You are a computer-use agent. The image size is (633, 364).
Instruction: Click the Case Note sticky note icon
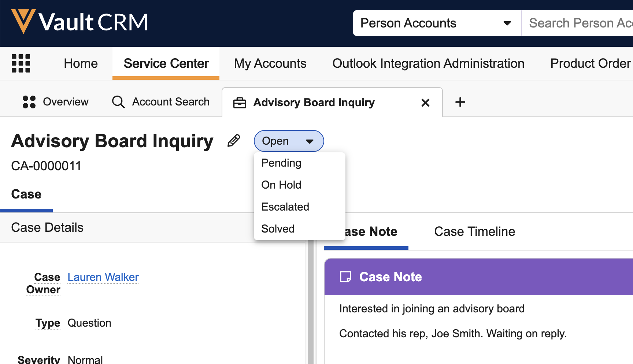point(345,277)
